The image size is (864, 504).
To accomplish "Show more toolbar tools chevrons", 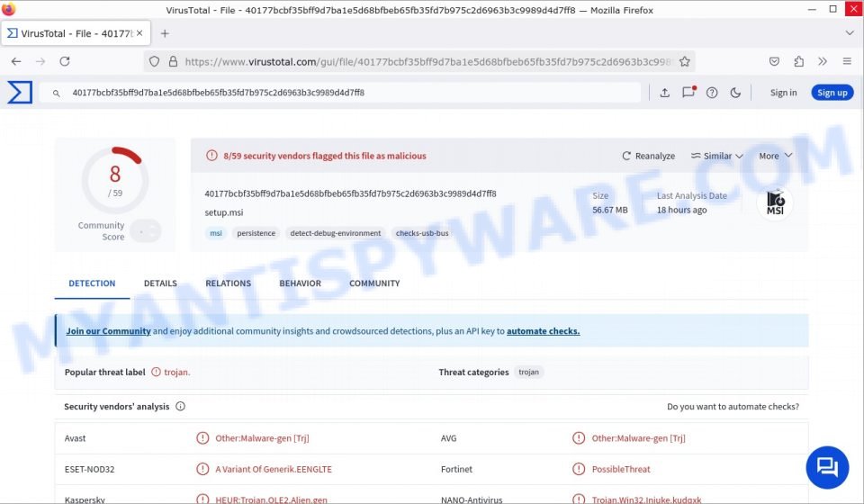I will tap(823, 61).
